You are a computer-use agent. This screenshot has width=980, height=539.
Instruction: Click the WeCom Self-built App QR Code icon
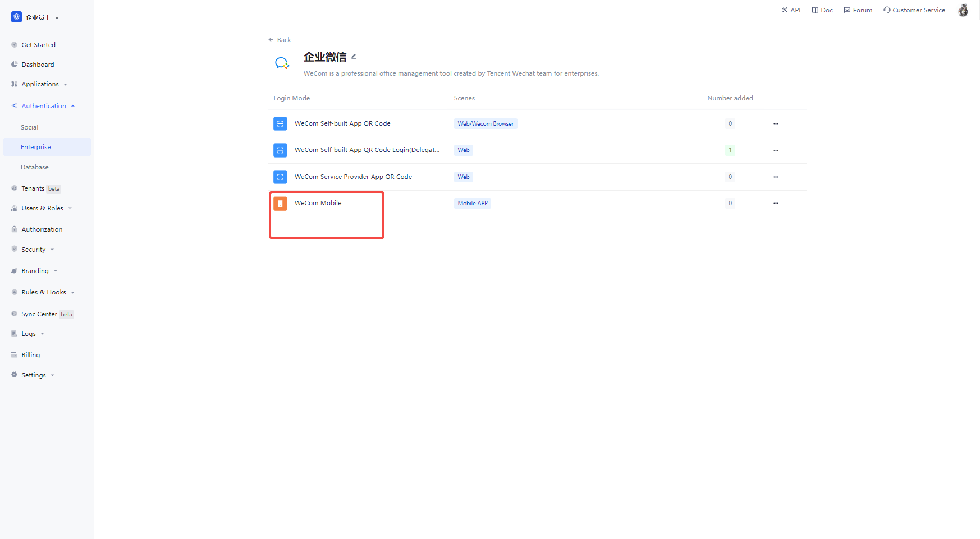coord(280,124)
